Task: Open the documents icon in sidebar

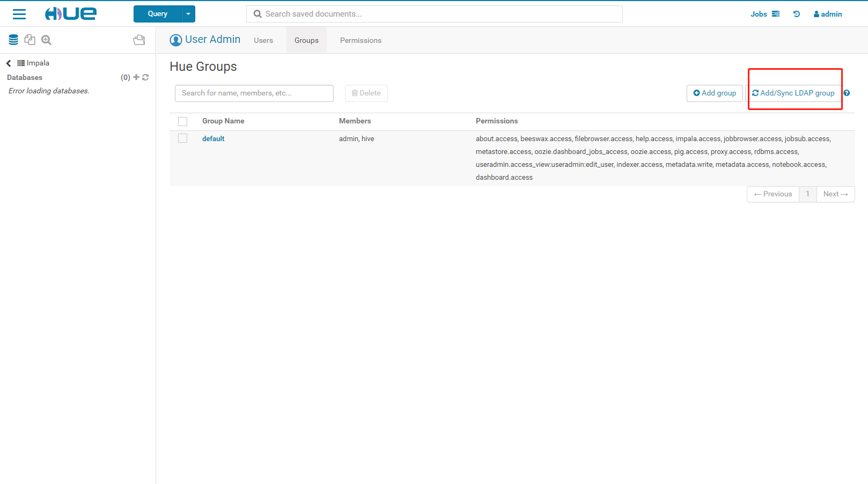Action: click(30, 40)
